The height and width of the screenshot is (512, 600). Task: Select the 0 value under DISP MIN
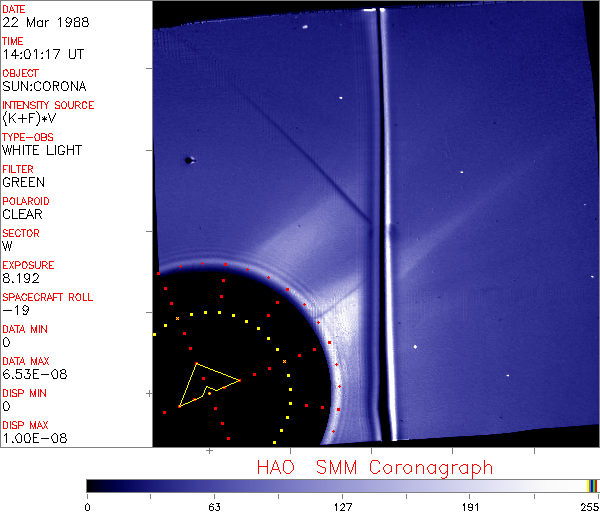[x=7, y=406]
